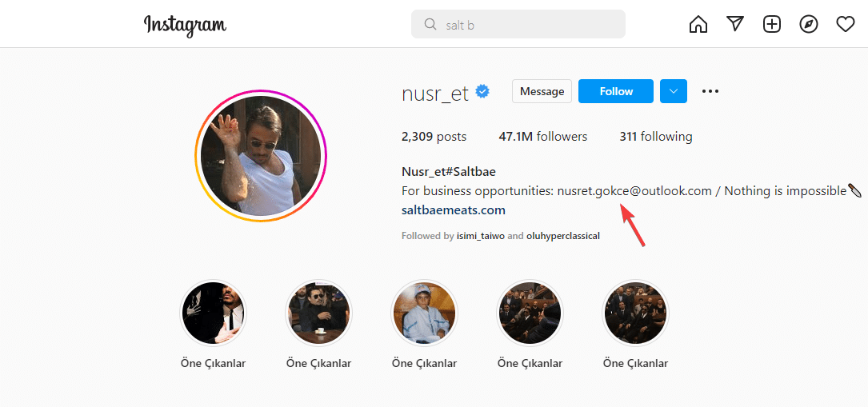This screenshot has height=407, width=868.
Task: Open nusr_et profile picture story
Action: point(261,155)
